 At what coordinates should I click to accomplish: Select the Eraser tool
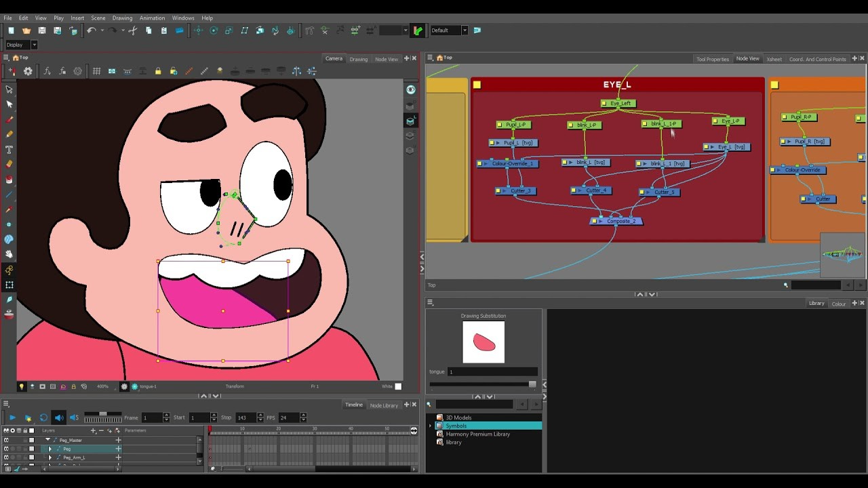[9, 164]
